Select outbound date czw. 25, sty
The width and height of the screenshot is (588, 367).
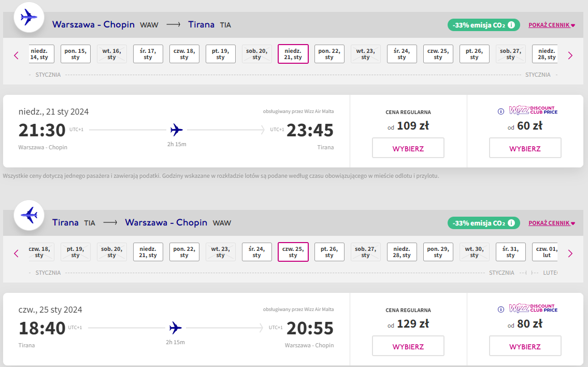438,54
